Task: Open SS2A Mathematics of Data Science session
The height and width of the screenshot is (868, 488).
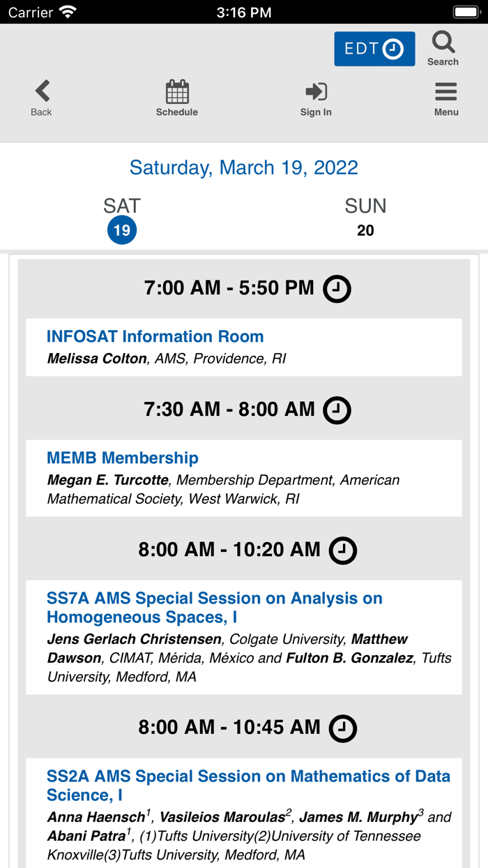Action: coord(248,786)
